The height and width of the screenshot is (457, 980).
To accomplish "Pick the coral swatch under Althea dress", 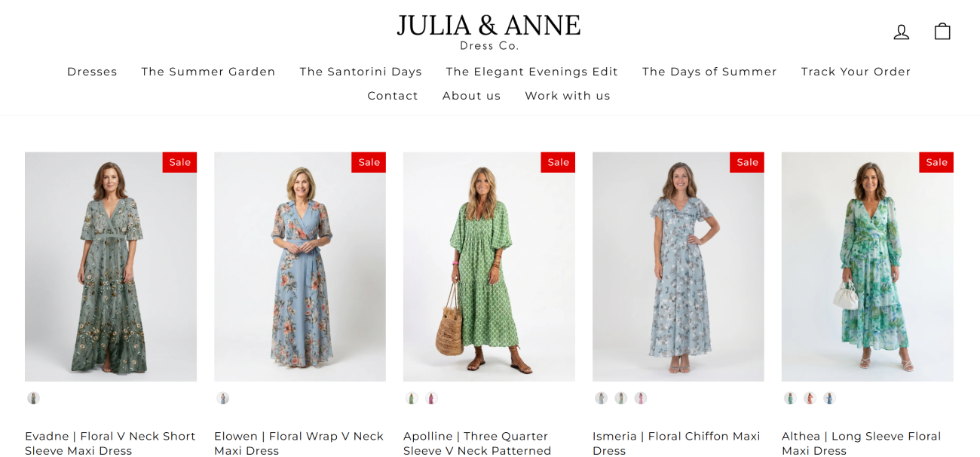I will click(810, 398).
